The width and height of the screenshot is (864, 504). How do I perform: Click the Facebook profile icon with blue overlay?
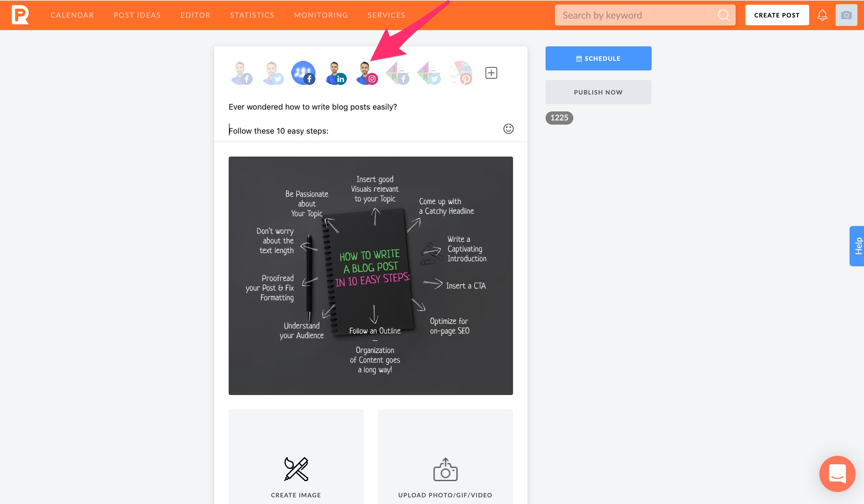(303, 72)
